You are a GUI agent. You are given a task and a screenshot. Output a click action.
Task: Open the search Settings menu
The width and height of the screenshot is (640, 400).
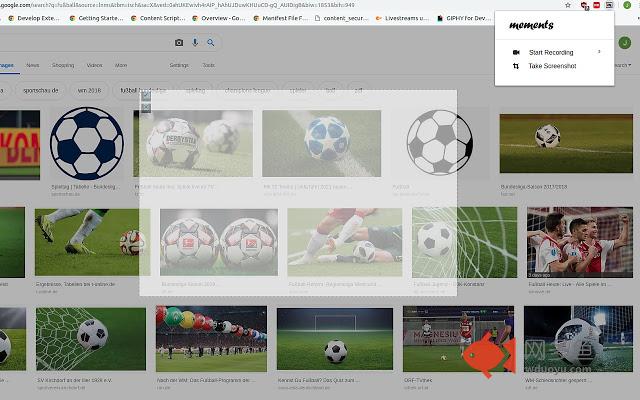pos(179,65)
